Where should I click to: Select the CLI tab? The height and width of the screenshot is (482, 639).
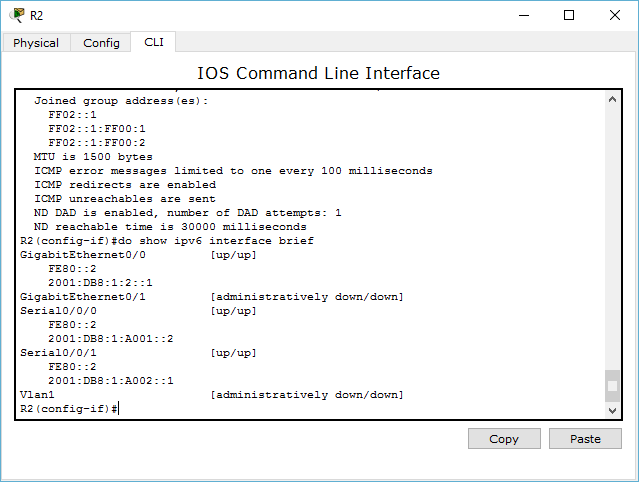pyautogui.click(x=154, y=42)
